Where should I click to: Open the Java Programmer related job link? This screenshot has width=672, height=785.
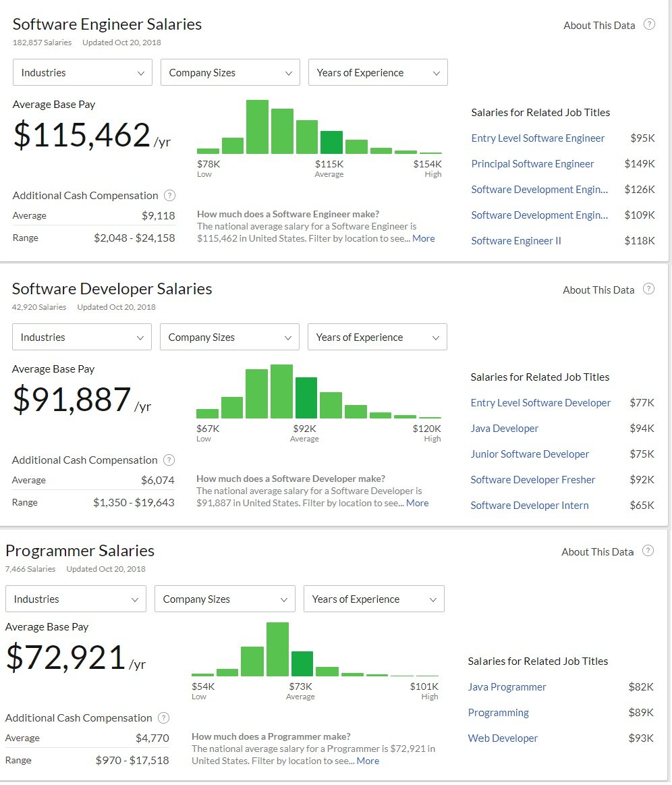(507, 686)
